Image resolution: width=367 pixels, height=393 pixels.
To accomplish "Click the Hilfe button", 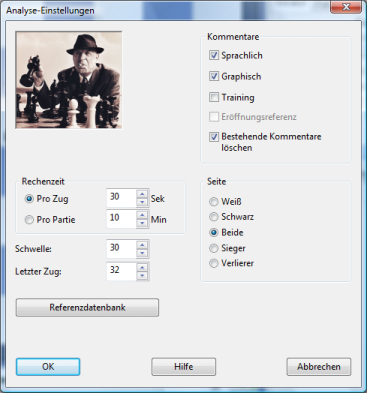I will (x=184, y=367).
